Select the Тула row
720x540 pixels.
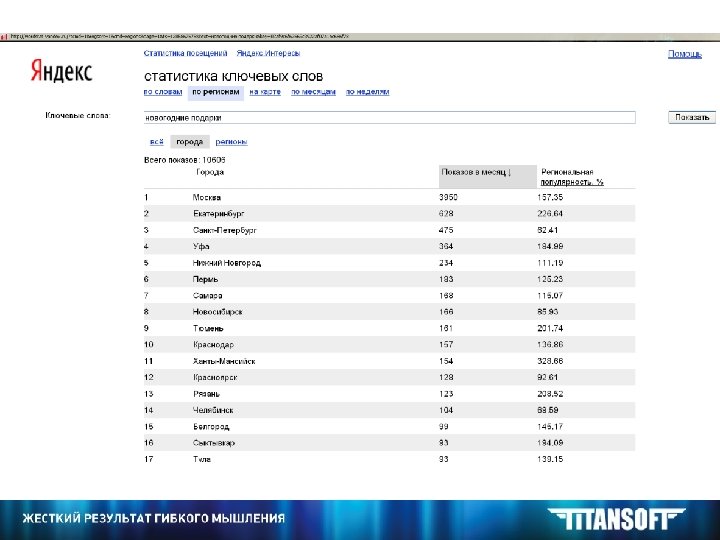389,459
